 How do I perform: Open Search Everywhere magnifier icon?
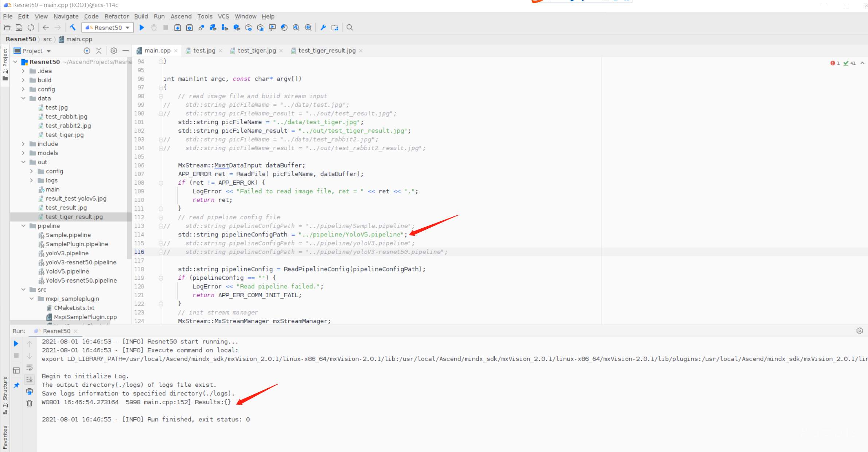tap(350, 27)
